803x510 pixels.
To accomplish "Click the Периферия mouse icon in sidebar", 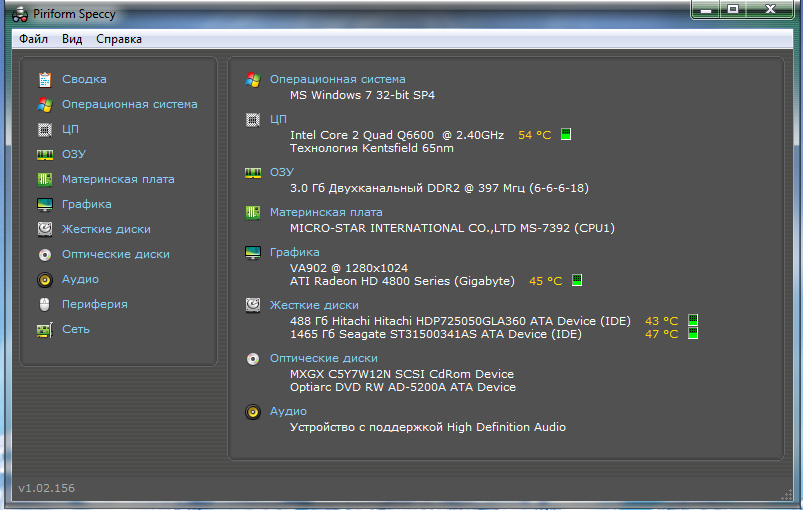I will point(45,304).
